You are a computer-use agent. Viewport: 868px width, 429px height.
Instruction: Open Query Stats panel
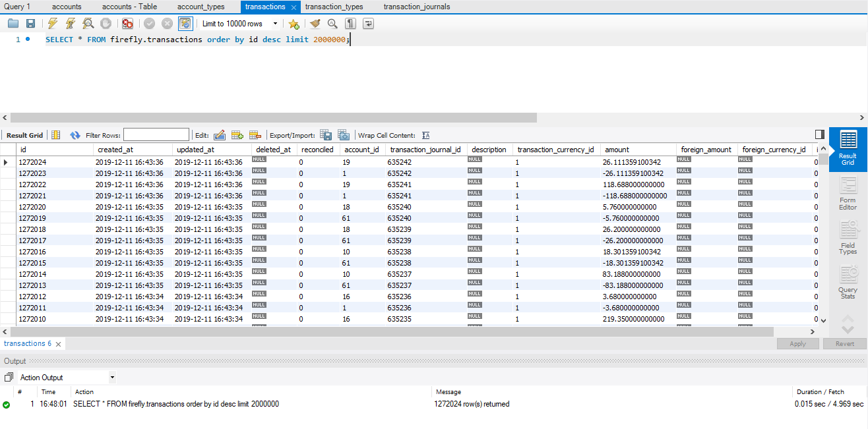[x=848, y=282]
